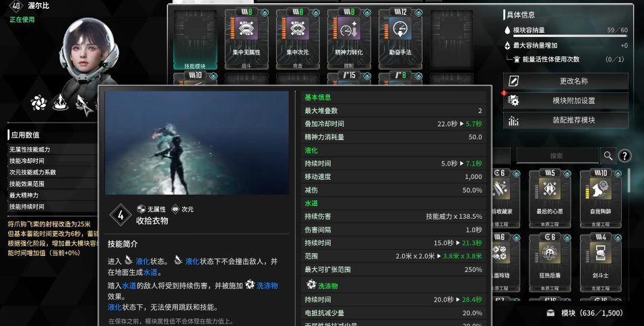This screenshot has width=644, height=326.
Task: Select the empty slot right of 勤奋手法
Action: 451,40
